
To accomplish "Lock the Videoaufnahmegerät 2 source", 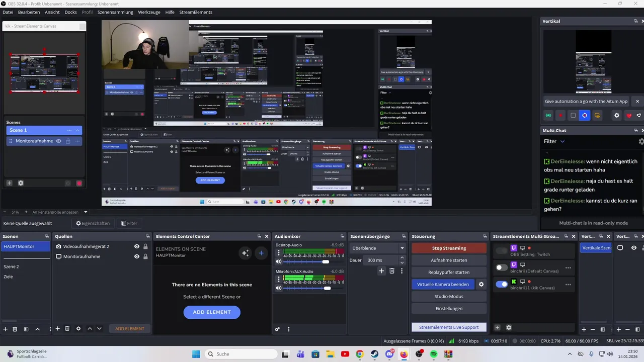I will [x=145, y=246].
